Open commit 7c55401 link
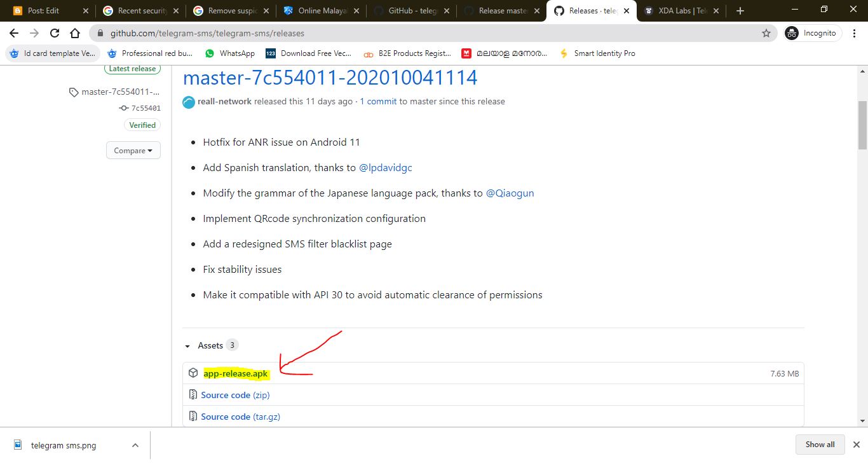868x463 pixels. (146, 108)
